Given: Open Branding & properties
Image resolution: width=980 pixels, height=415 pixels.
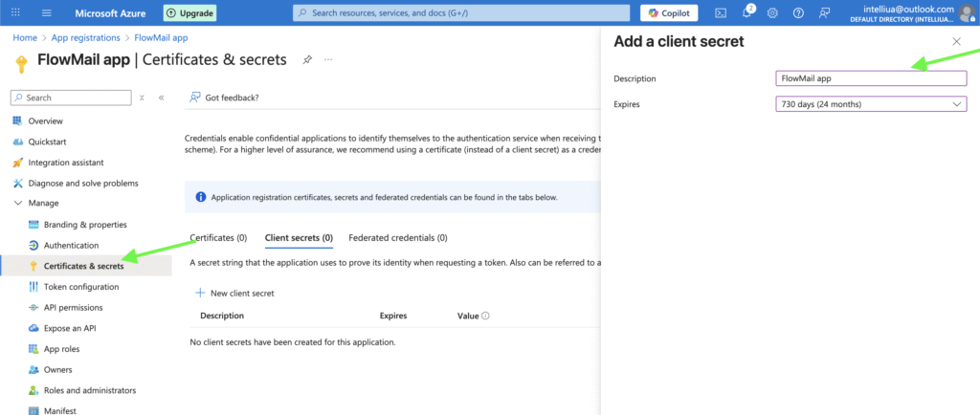Looking at the screenshot, I should pyautogui.click(x=85, y=224).
